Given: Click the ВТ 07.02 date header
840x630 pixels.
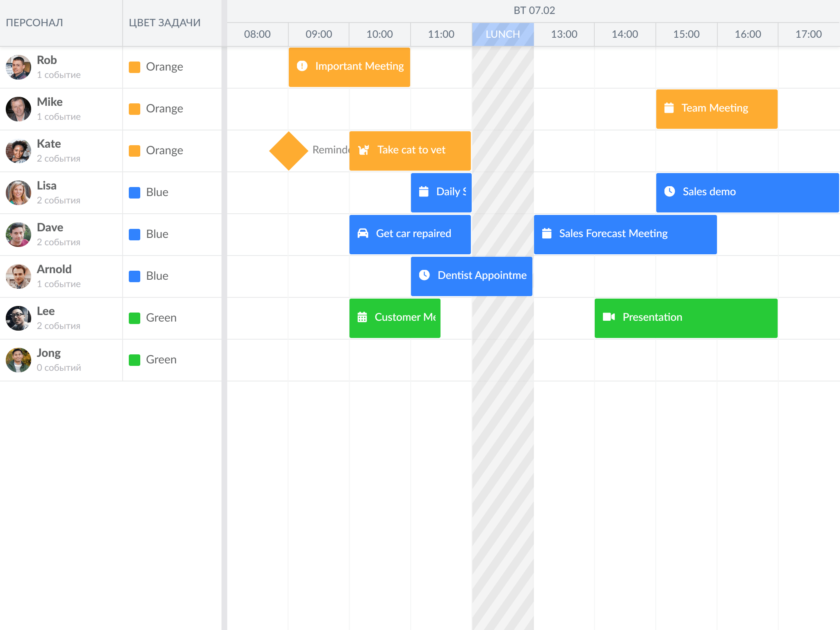Looking at the screenshot, I should (534, 11).
